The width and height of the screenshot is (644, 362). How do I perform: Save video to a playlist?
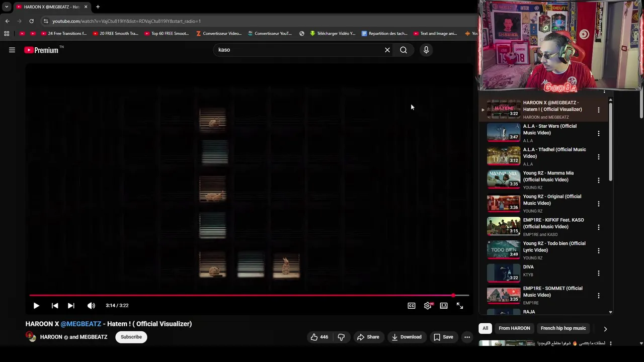(x=443, y=337)
